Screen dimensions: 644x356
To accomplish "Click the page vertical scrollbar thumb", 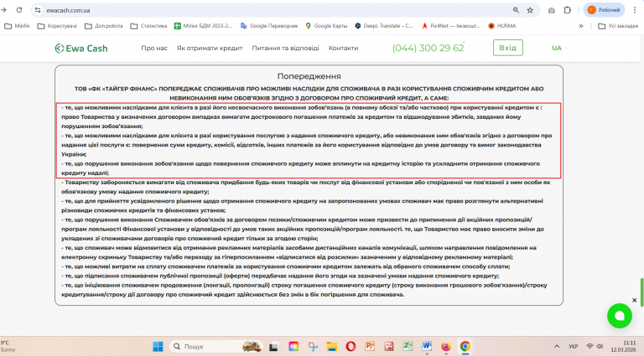I will coord(641,292).
